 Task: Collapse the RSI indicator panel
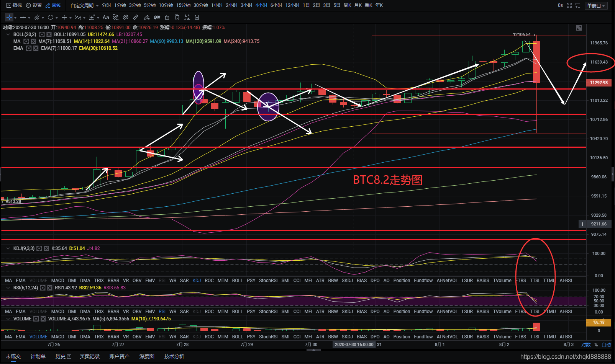tap(8, 288)
